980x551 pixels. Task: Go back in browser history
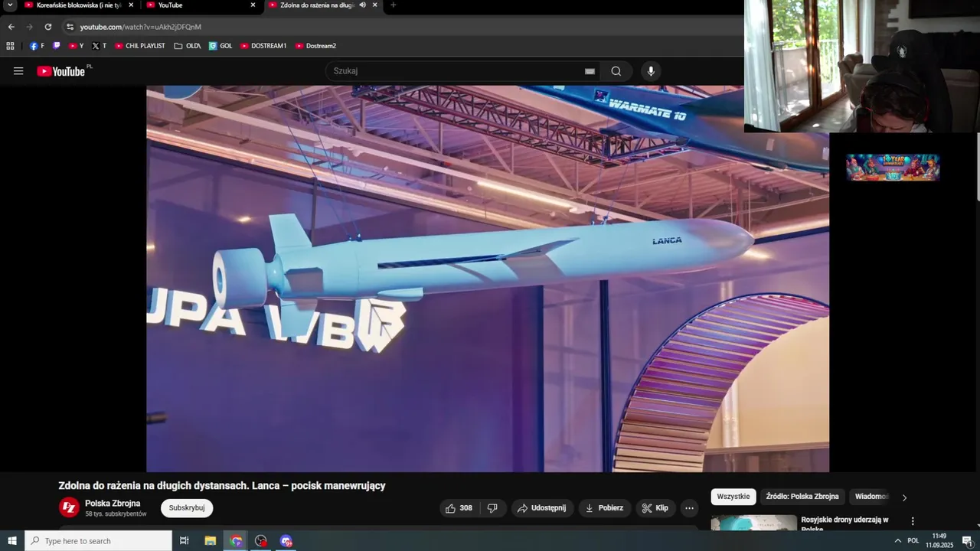click(x=11, y=27)
